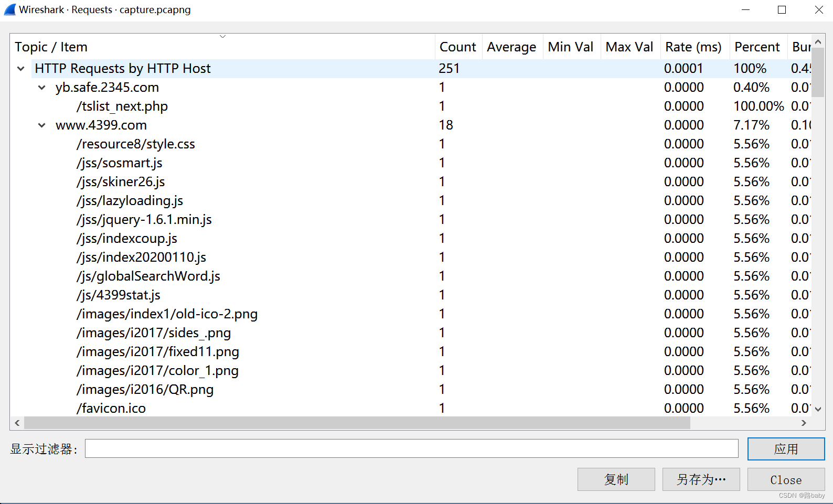Click the 应用 (Apply) button

786,449
